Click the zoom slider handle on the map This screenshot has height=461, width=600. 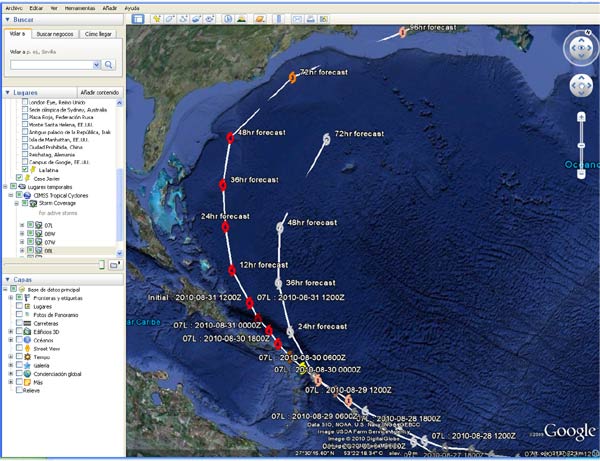(x=581, y=146)
